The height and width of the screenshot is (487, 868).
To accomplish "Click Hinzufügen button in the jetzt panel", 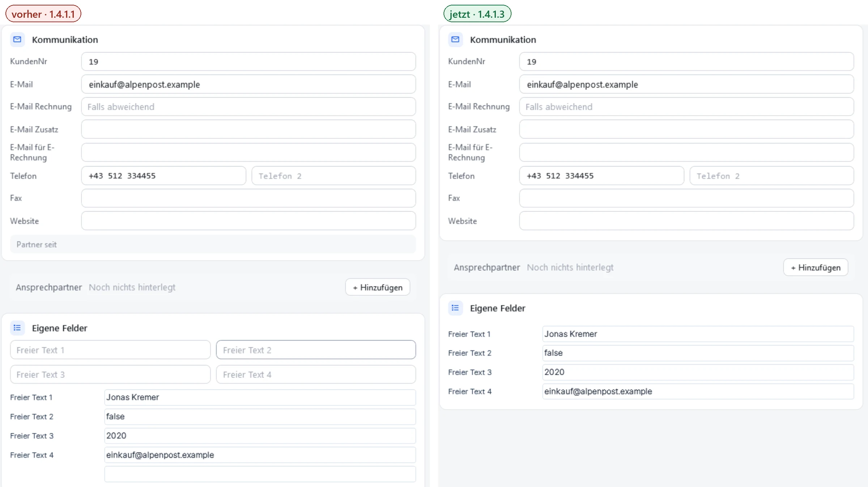I will tap(816, 267).
